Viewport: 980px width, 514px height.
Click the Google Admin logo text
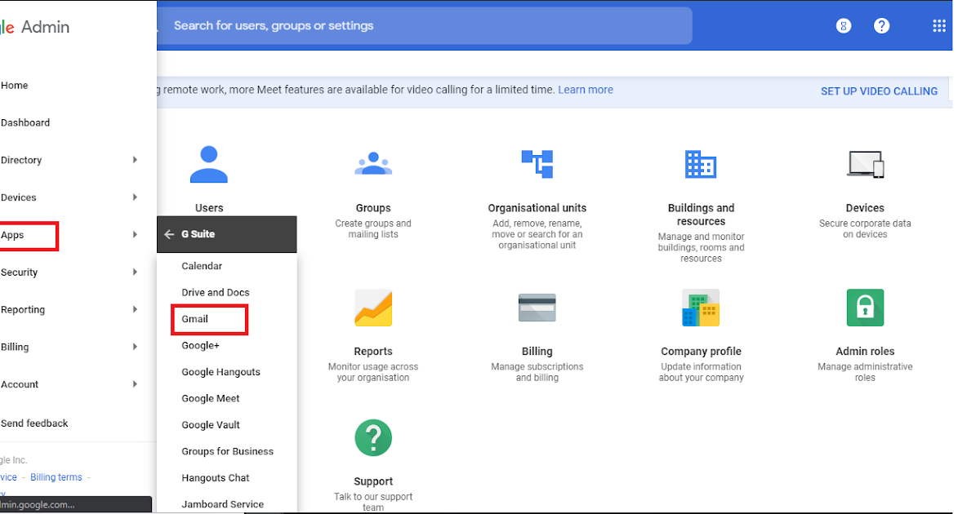click(x=35, y=27)
